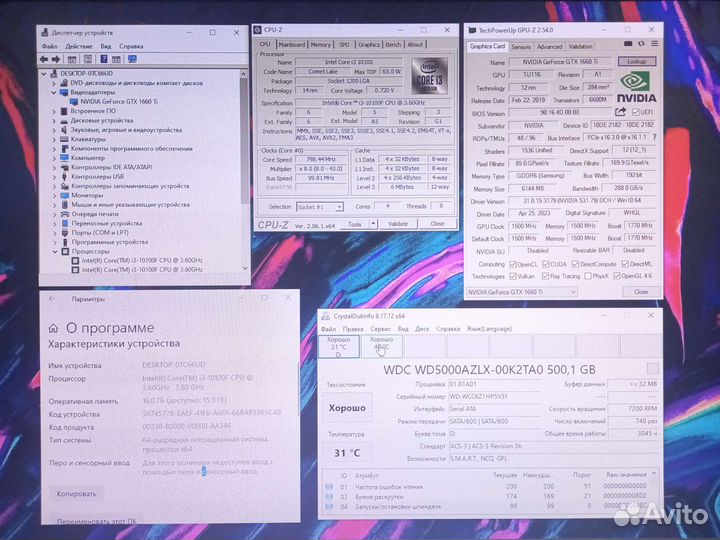
Task: Toggle the Ray Tracing checkbox
Action: point(546,276)
